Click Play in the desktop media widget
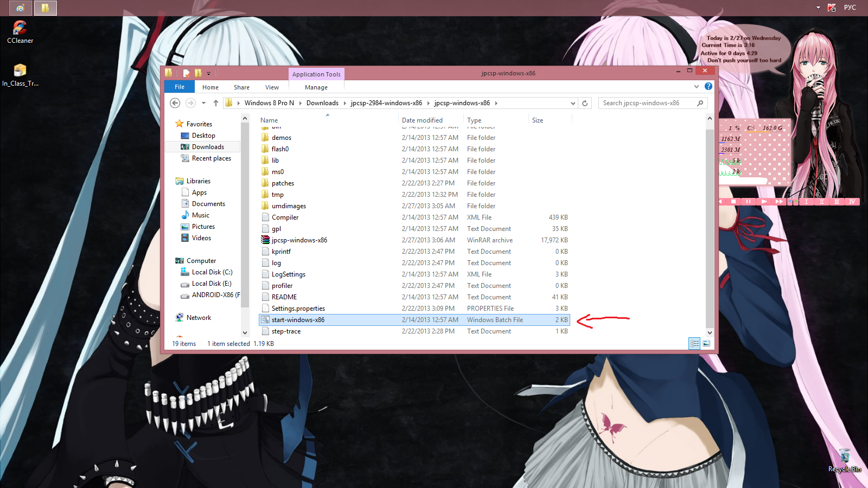The width and height of the screenshot is (868, 488). coord(764,202)
